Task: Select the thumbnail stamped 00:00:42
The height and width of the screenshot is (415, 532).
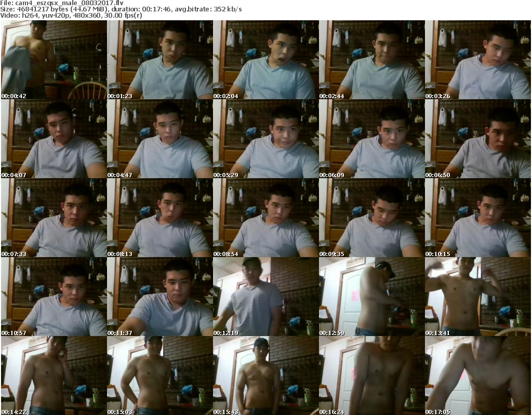Action: tap(54, 60)
